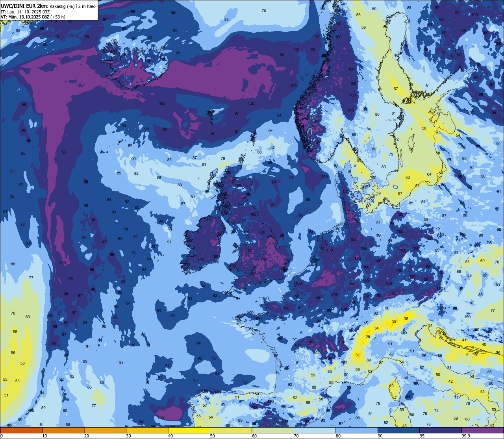
Task: Click the humidity value 64 in the eastern Baltic
Action: click(429, 174)
